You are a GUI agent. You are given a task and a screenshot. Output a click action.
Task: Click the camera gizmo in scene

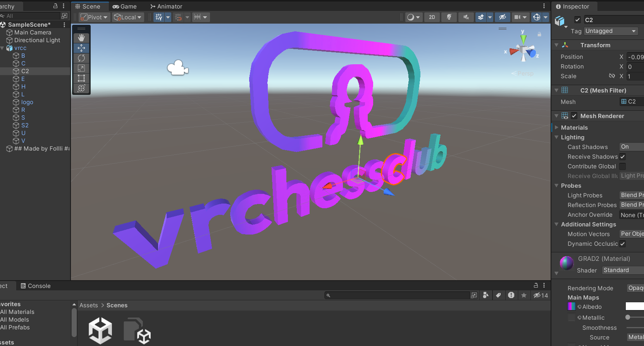177,68
